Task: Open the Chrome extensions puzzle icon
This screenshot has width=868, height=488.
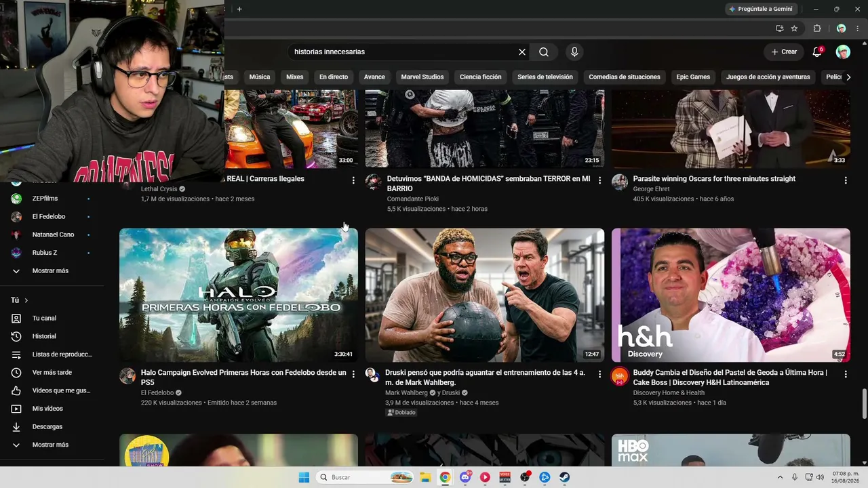Action: click(x=817, y=28)
